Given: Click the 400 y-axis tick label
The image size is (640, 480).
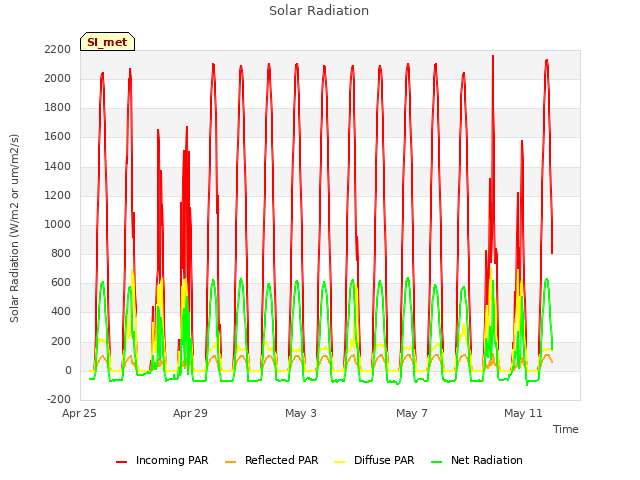Looking at the screenshot, I should pyautogui.click(x=61, y=312).
